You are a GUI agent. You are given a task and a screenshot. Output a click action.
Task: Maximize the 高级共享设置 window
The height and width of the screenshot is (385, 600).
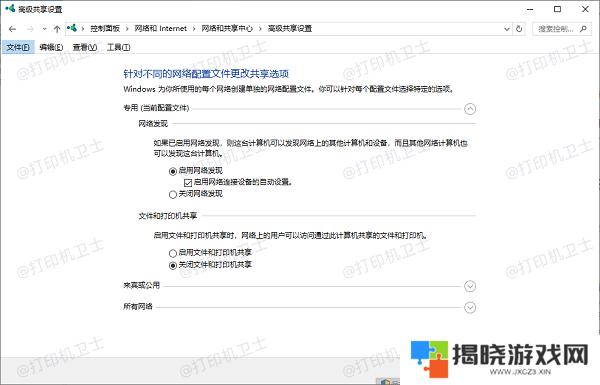(x=558, y=9)
